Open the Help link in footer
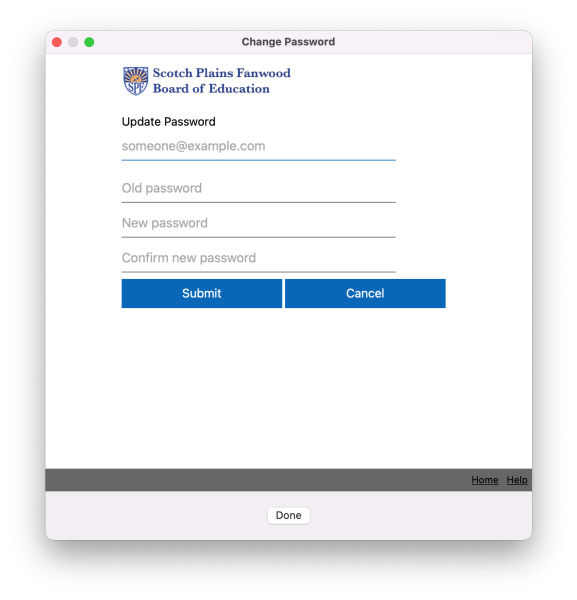The width and height of the screenshot is (577, 600). tap(517, 480)
